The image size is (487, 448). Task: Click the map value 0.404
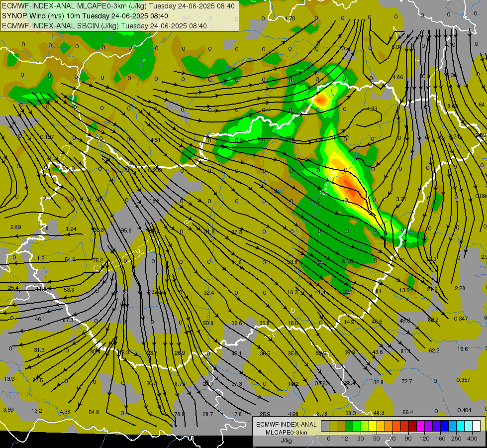click(464, 410)
